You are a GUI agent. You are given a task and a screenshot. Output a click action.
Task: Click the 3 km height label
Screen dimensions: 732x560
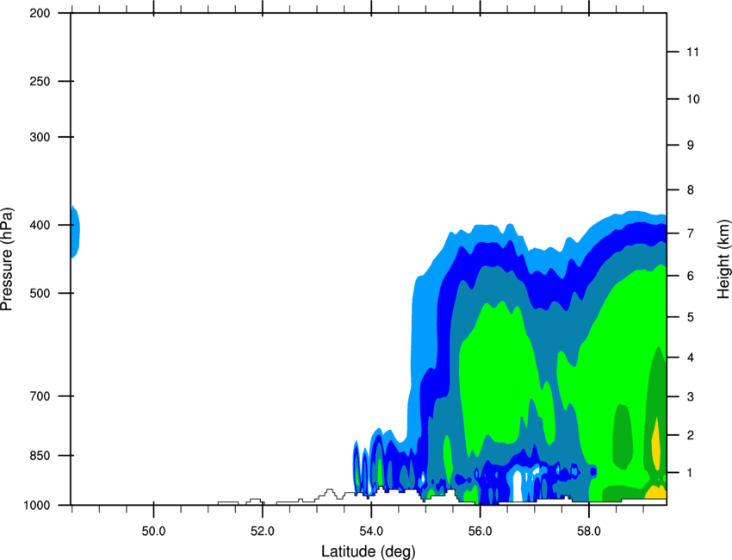pos(691,397)
